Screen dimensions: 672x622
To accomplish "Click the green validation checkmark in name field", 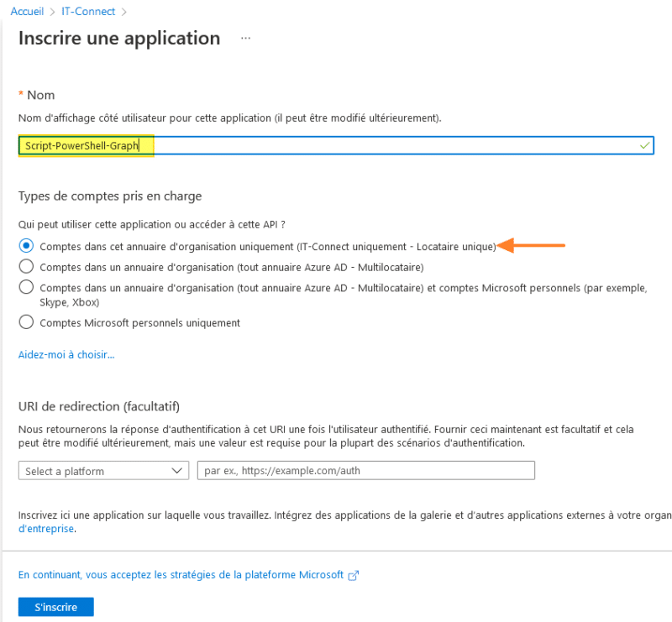I will (644, 145).
